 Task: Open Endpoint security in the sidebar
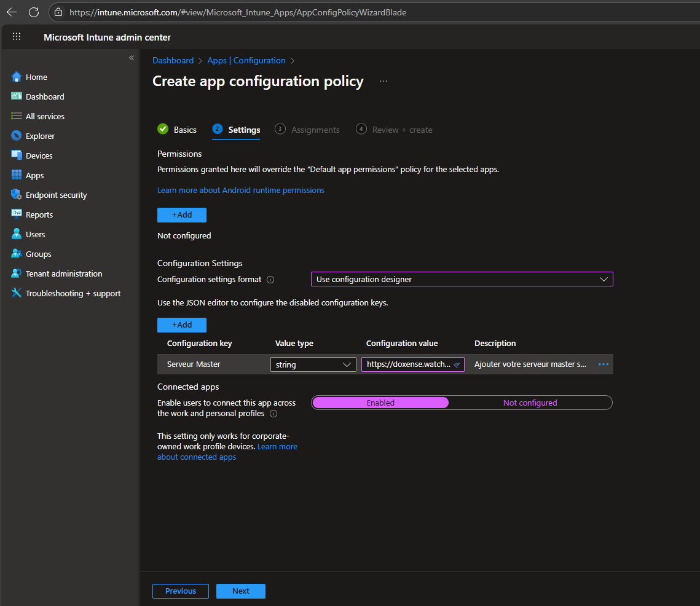pyautogui.click(x=57, y=195)
